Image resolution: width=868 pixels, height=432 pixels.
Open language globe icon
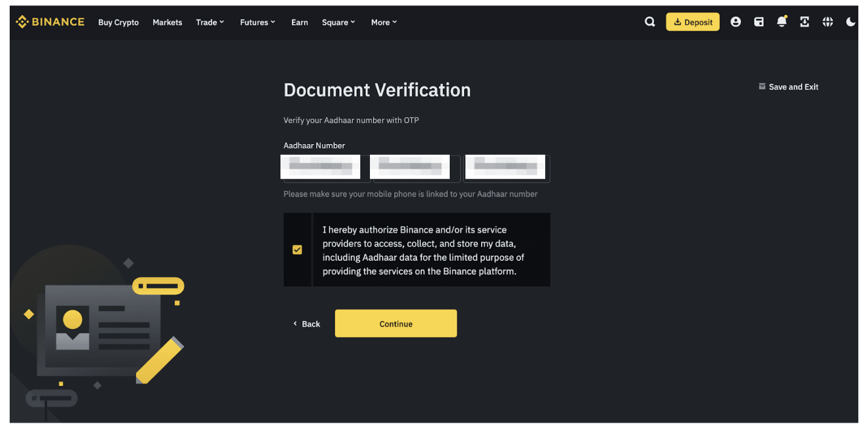point(828,22)
